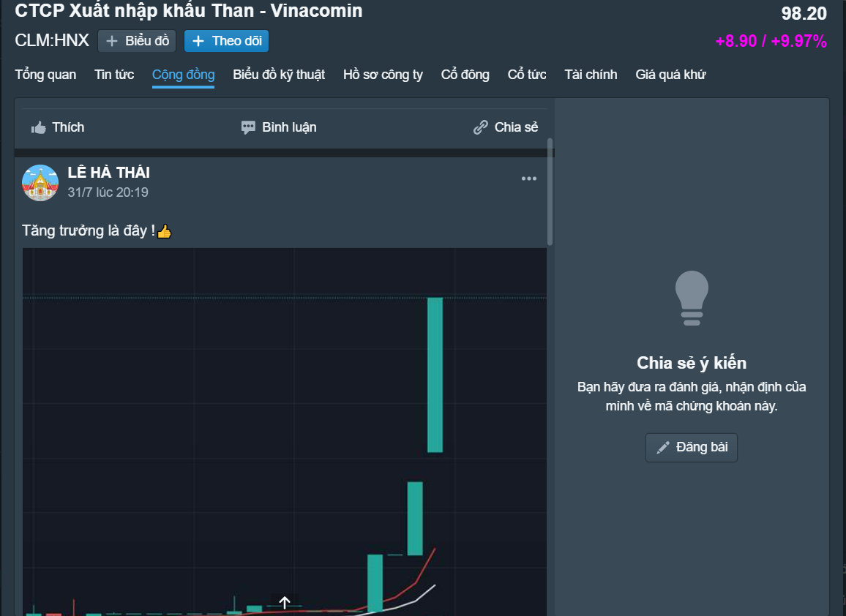
Task: Add CLM to Biểu đồ
Action: point(137,41)
